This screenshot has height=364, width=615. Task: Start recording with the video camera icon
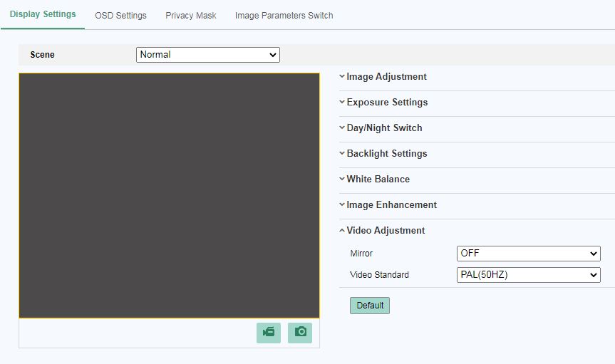click(269, 333)
